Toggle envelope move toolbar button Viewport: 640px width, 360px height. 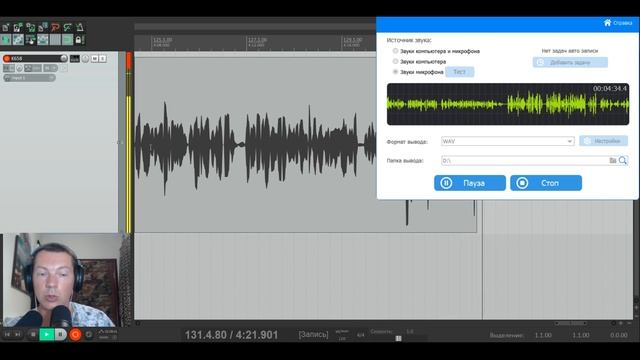42,40
